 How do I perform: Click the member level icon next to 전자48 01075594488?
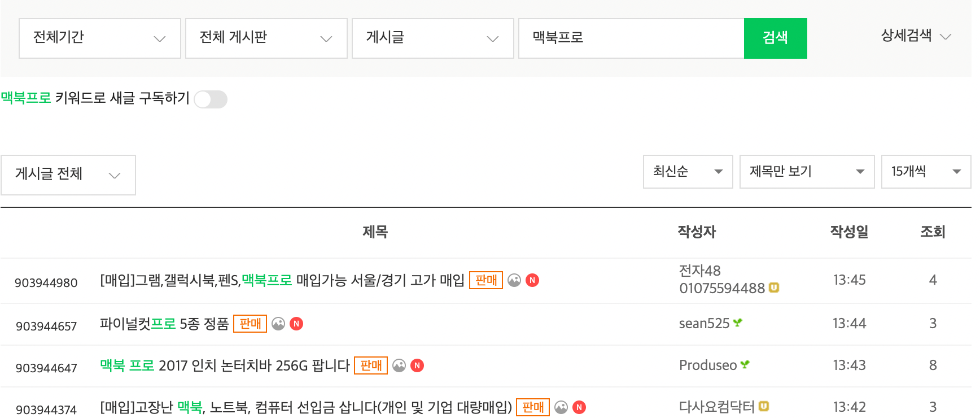pos(774,288)
